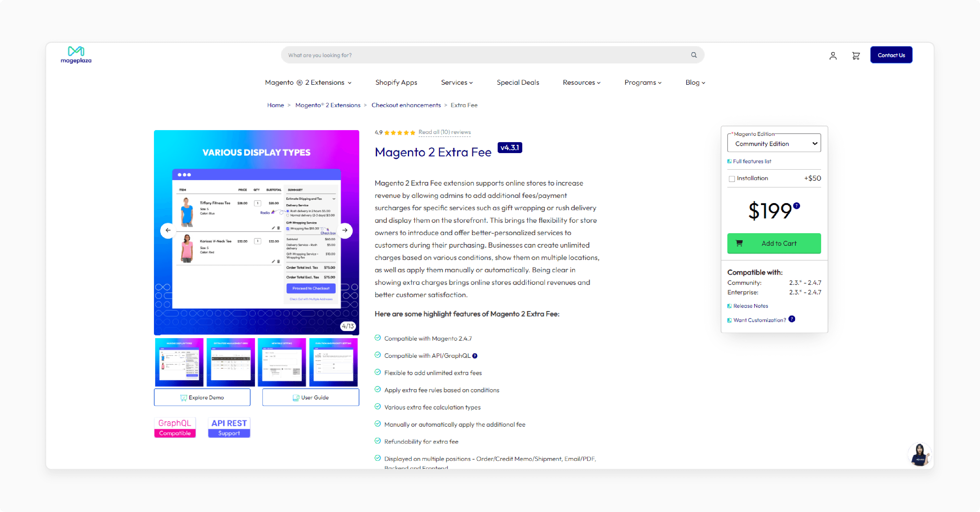The height and width of the screenshot is (512, 980).
Task: Expand the Magento Edition dropdown
Action: point(774,143)
